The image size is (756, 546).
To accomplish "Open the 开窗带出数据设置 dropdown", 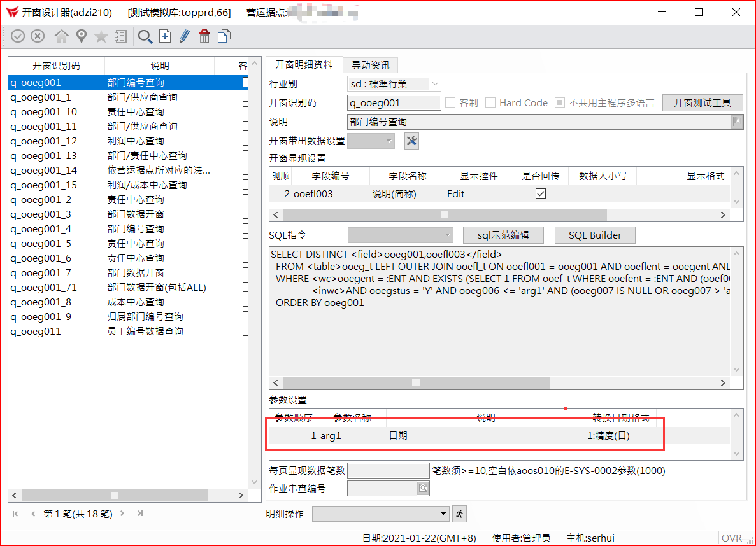I will click(x=389, y=141).
